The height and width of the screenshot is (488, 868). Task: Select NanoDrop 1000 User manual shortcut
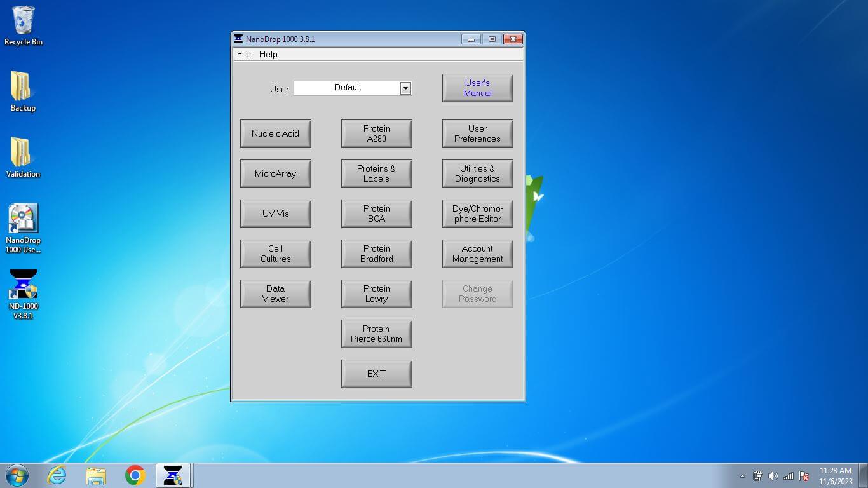pos(23,229)
